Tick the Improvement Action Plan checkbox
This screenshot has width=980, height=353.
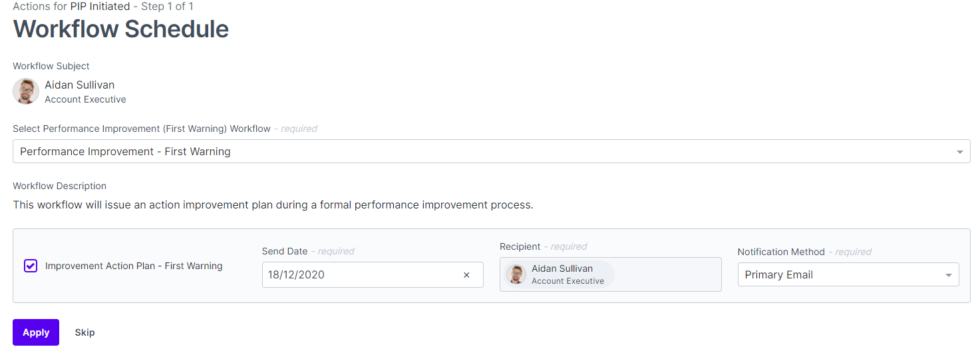[x=31, y=266]
